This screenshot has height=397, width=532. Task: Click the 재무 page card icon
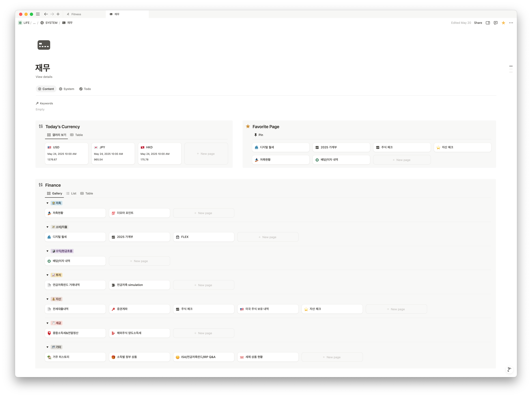[44, 45]
